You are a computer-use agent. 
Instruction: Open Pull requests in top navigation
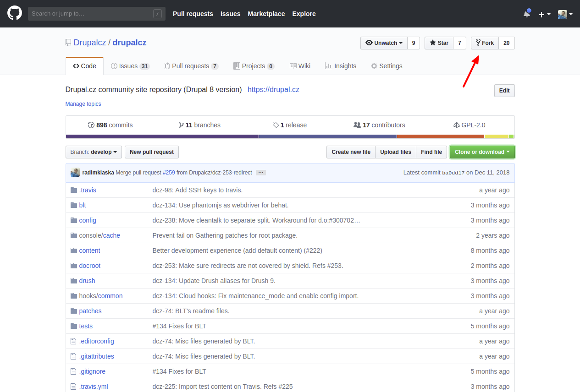(193, 14)
